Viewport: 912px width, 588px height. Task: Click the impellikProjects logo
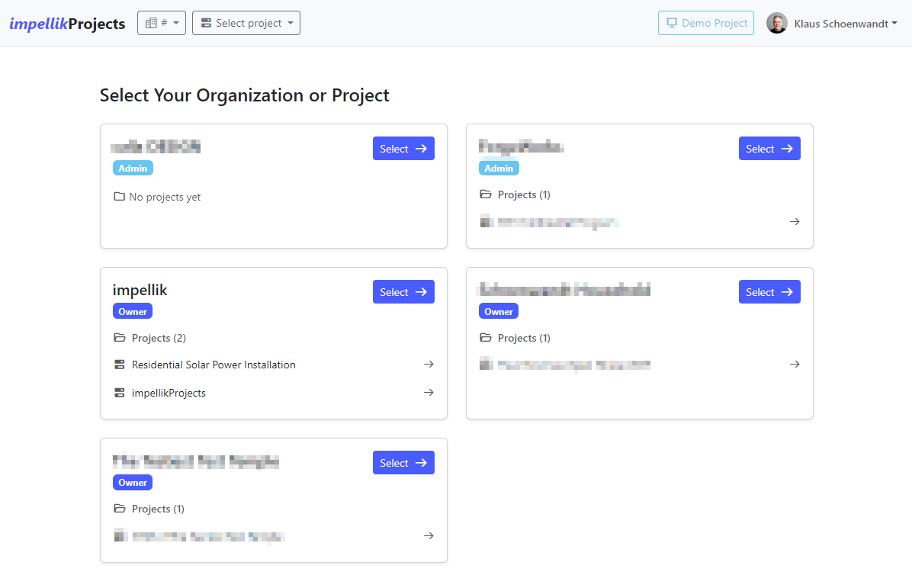67,24
